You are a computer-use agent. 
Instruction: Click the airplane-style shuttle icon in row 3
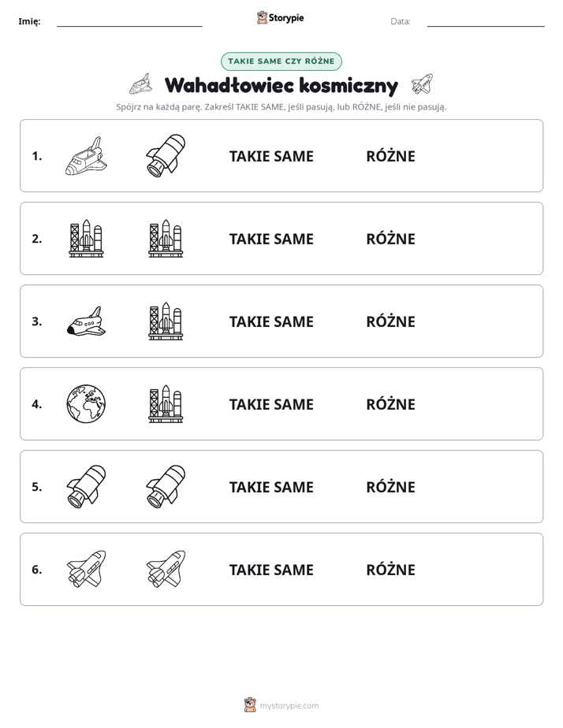[x=86, y=321]
